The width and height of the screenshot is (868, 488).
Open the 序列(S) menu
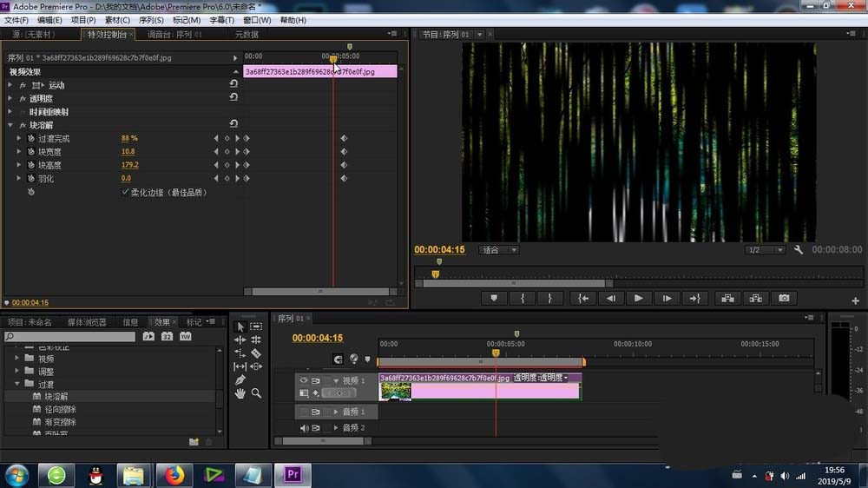click(151, 20)
